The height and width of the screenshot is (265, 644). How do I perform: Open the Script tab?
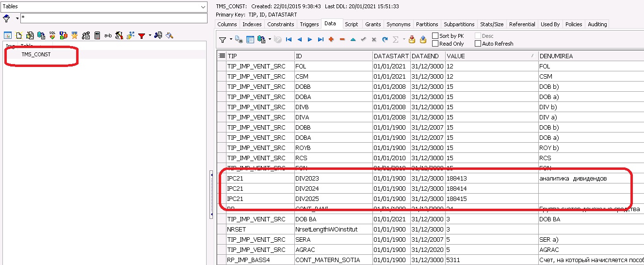(x=352, y=24)
